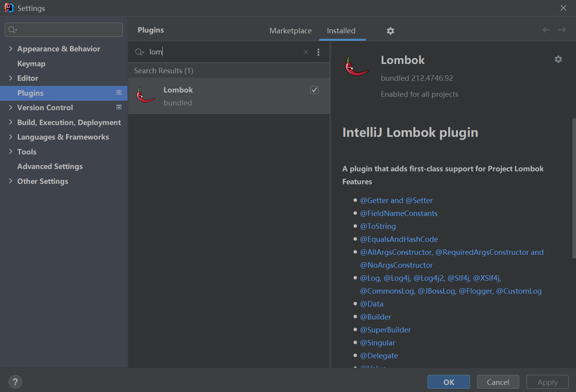Viewport: 576px width, 392px height.
Task: Open the @EqualsAndHashCode link
Action: (x=399, y=239)
